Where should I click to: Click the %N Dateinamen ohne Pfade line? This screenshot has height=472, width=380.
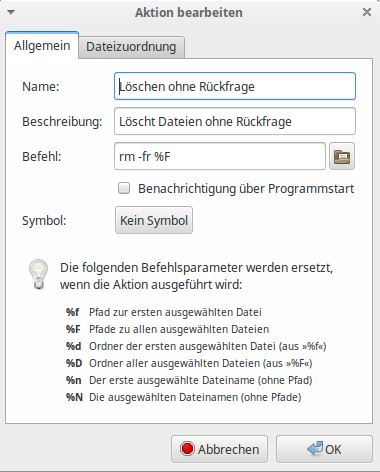point(184,397)
